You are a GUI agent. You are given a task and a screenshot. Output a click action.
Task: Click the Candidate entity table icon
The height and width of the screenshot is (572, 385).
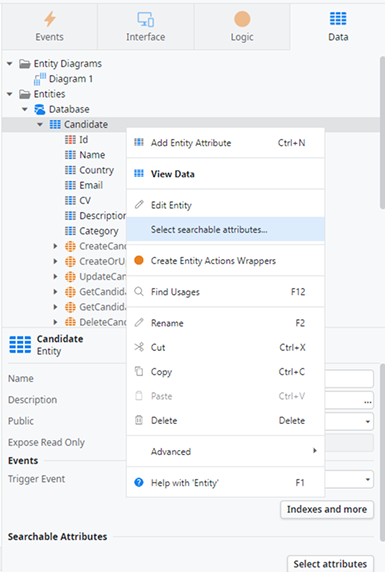coord(55,124)
